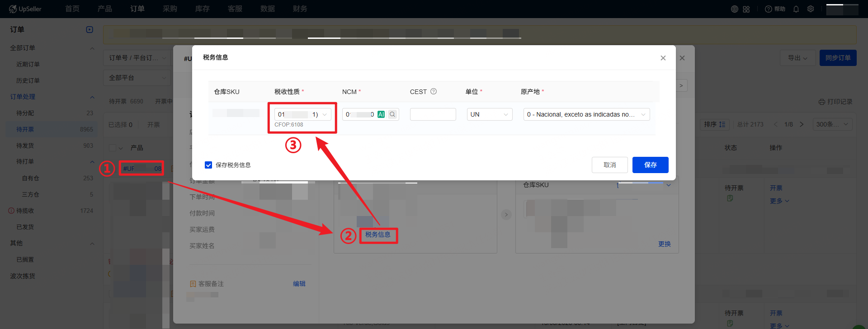
Task: Open the 税收性质 dropdown
Action: (302, 114)
